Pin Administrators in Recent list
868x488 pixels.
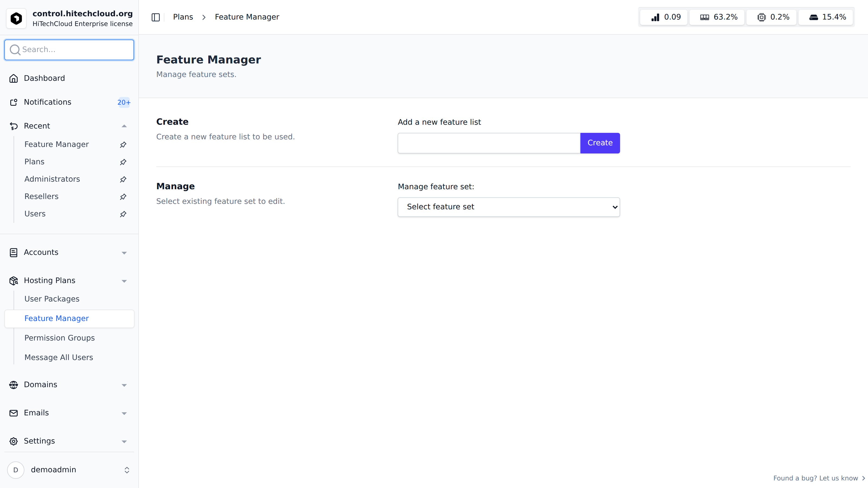pos(123,179)
